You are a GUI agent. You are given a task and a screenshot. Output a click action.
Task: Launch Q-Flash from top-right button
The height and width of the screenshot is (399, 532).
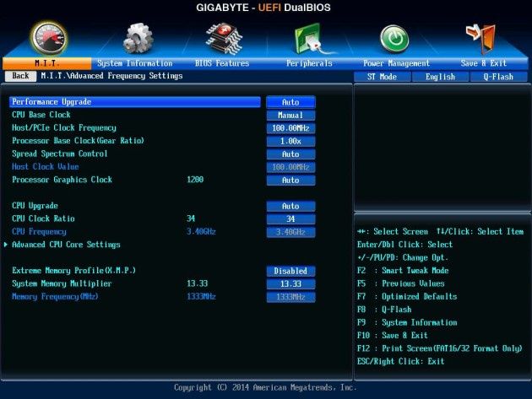click(498, 77)
